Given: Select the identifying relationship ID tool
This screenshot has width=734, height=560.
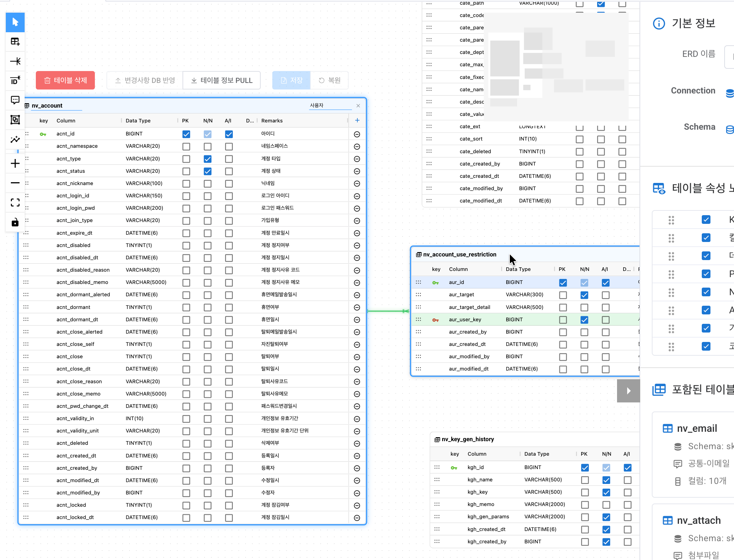Looking at the screenshot, I should click(x=15, y=80).
